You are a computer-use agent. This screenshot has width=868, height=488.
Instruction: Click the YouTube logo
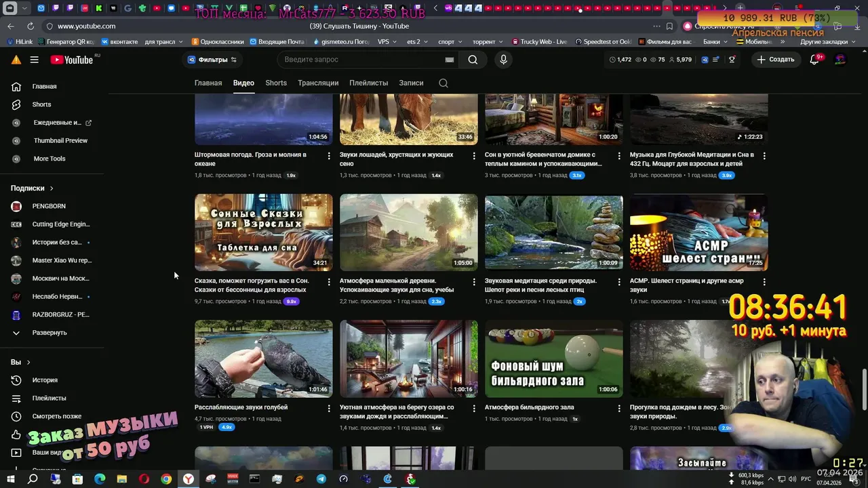[x=72, y=60]
